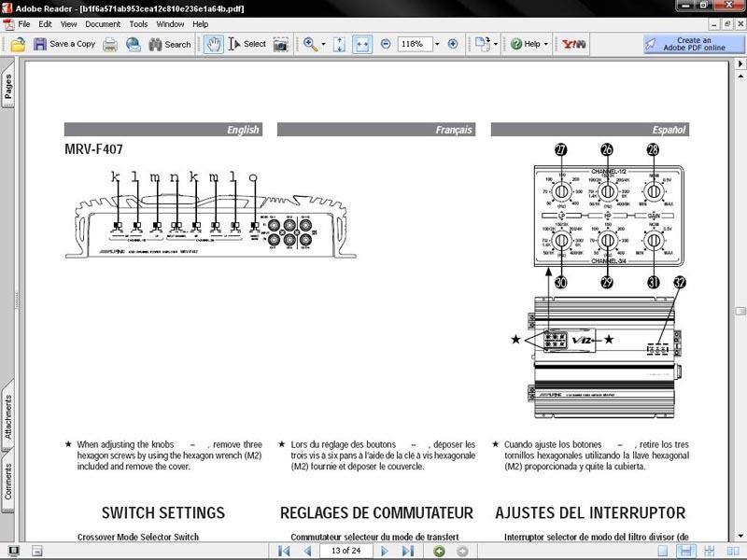Screen dimensions: 747x560
Task: Click the Rotate view page icon
Action: [x=482, y=44]
